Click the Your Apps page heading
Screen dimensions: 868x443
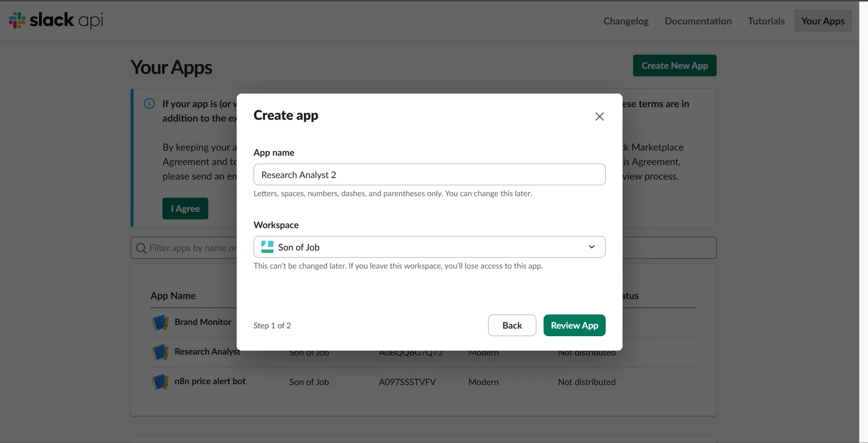[x=171, y=67]
